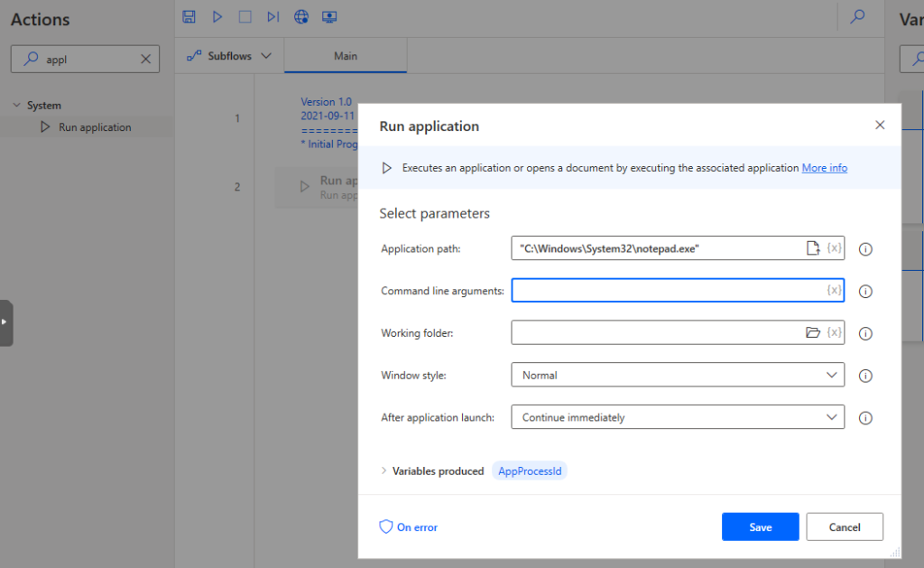Show info for Working folder
This screenshot has width=924, height=568.
865,334
